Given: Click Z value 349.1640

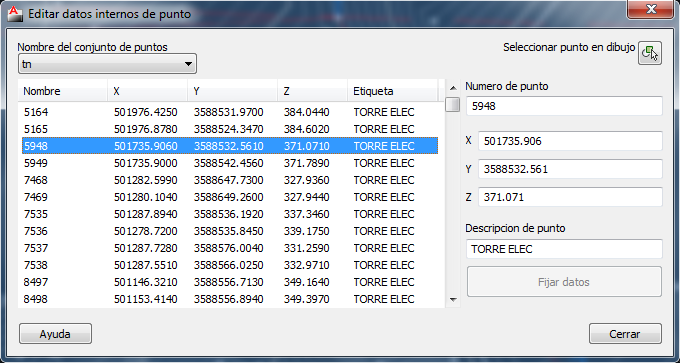Looking at the screenshot, I should [307, 282].
